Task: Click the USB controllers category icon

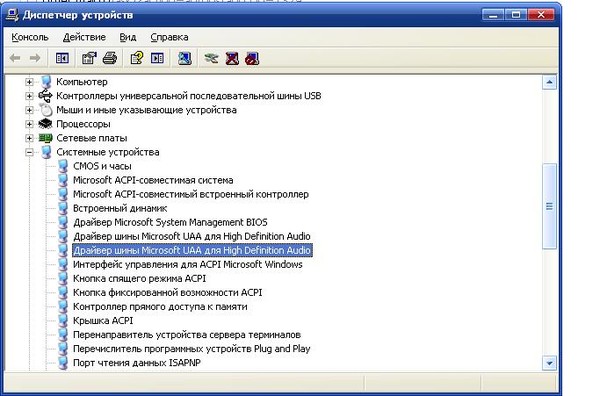Action: (x=46, y=96)
